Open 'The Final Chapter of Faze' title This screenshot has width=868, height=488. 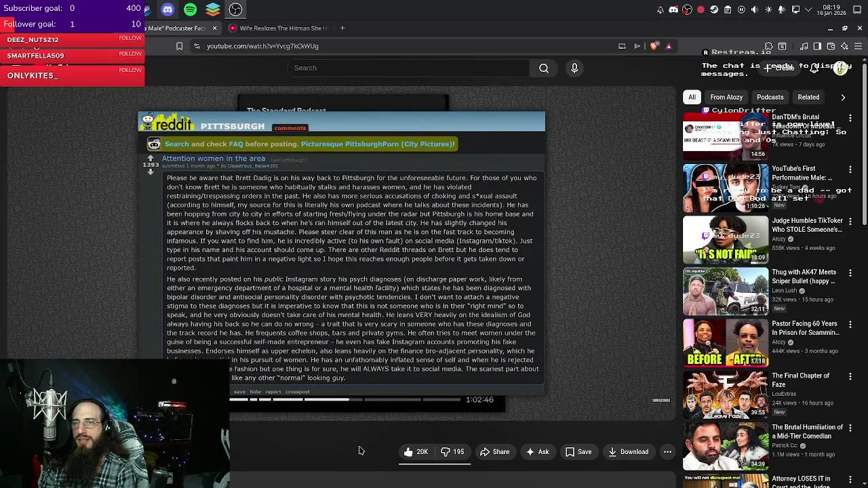800,380
